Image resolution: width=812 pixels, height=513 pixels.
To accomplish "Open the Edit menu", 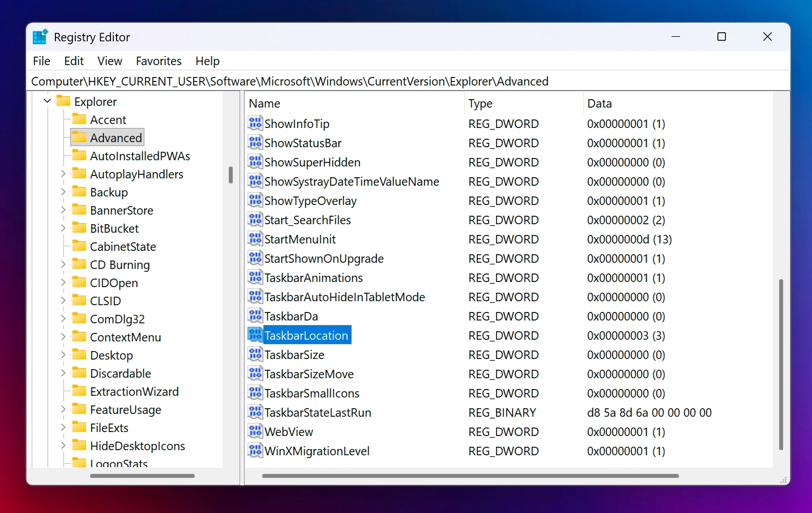I will click(74, 61).
